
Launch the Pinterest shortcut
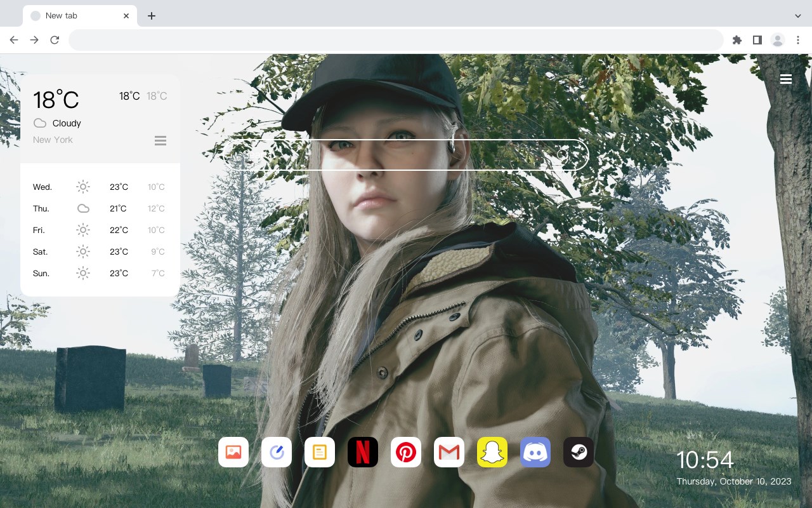[406, 452]
